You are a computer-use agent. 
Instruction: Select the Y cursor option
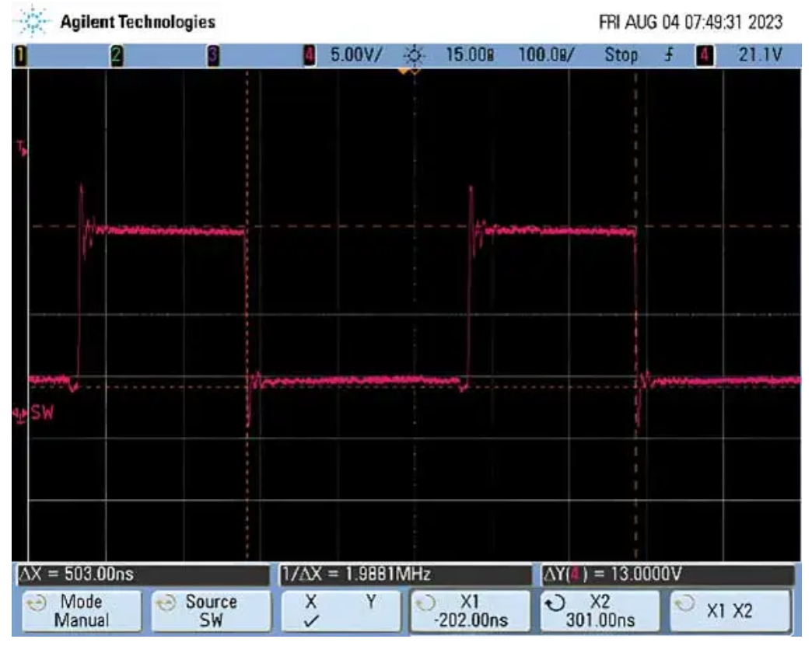tap(371, 602)
